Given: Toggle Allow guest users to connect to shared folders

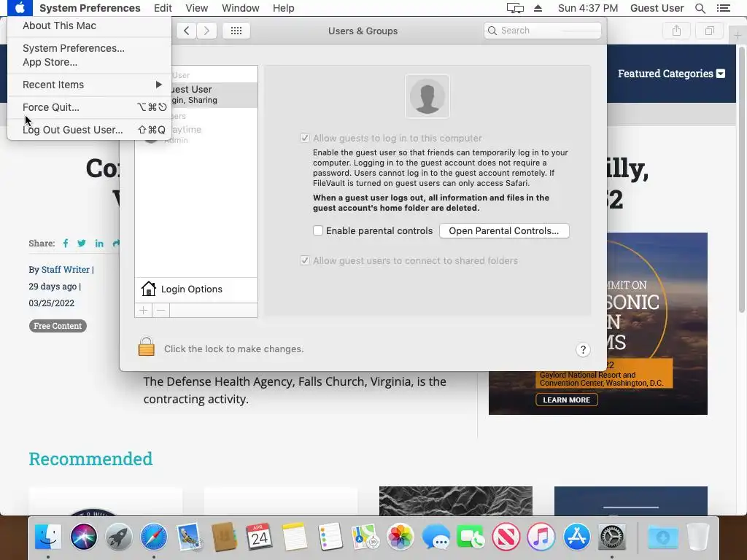Looking at the screenshot, I should pyautogui.click(x=305, y=260).
